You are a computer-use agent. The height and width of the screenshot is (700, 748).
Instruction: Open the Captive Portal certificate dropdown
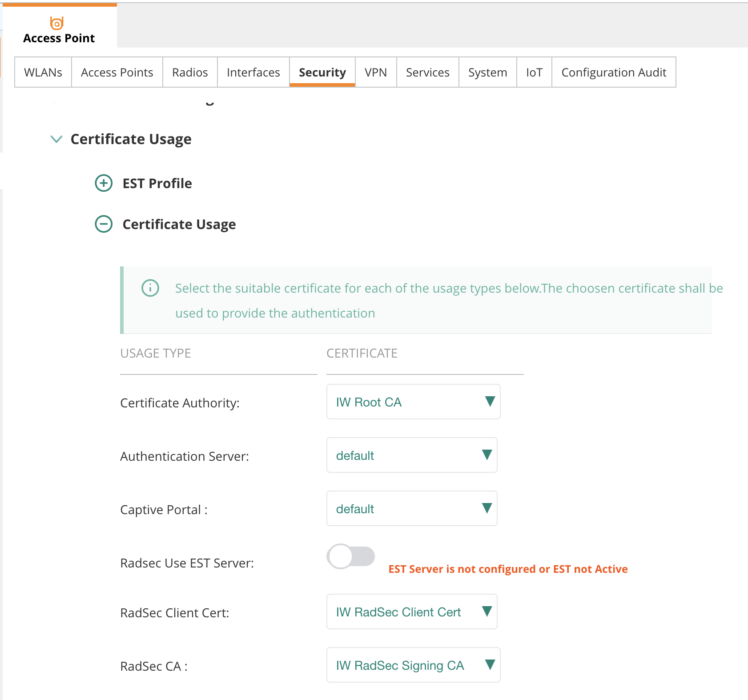click(x=411, y=508)
